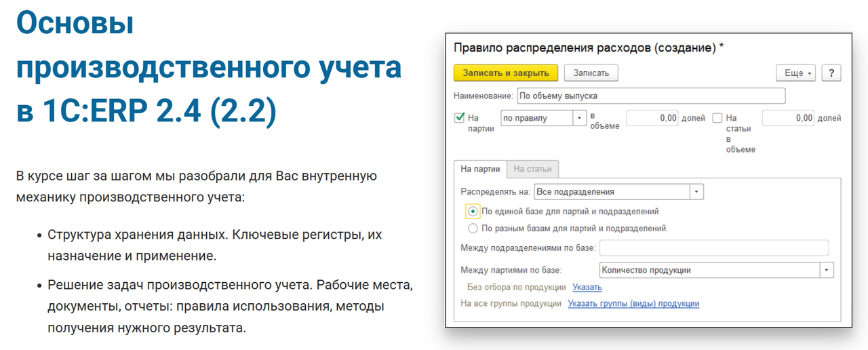Enable the На статьи в объеме checkbox
Screen dimensions: 868x350
click(717, 118)
